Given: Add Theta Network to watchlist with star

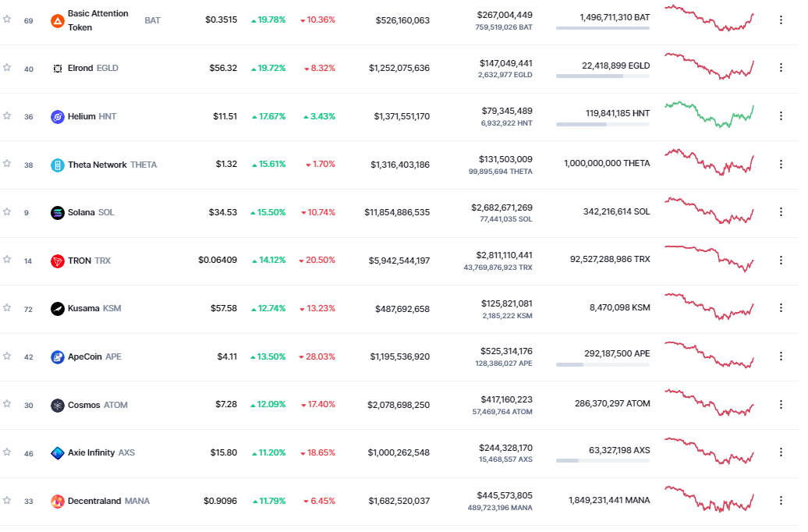Looking at the screenshot, I should pyautogui.click(x=7, y=163).
